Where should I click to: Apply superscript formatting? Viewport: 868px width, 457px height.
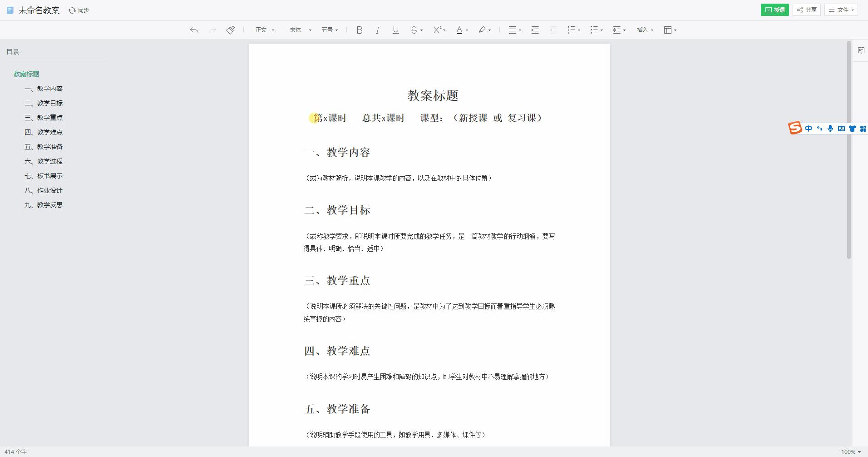(437, 30)
